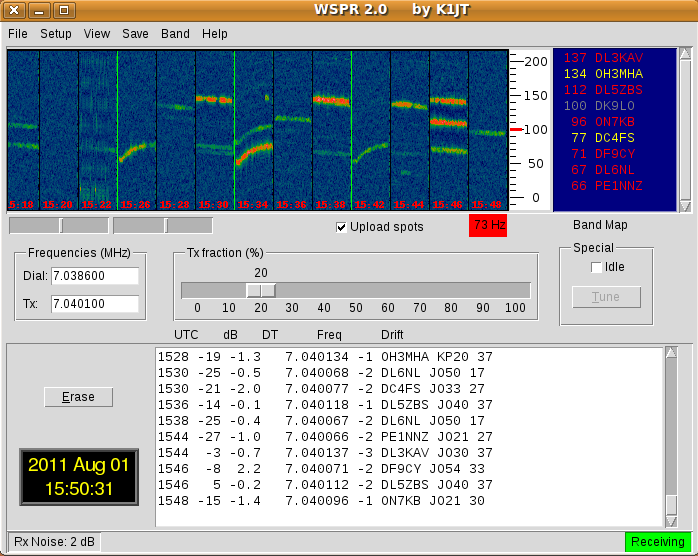
Task: Click the 1530 DC4FS JO33 decode row
Action: [x=321, y=389]
